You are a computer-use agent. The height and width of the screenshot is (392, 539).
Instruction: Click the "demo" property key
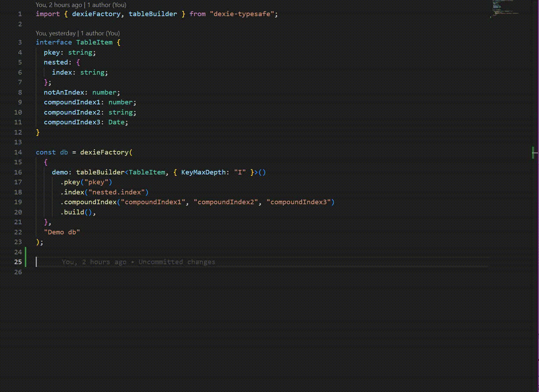[x=60, y=173]
